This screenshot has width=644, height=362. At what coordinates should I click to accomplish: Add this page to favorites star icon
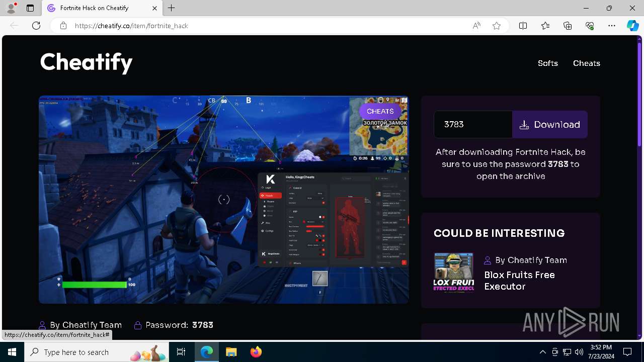pyautogui.click(x=497, y=26)
